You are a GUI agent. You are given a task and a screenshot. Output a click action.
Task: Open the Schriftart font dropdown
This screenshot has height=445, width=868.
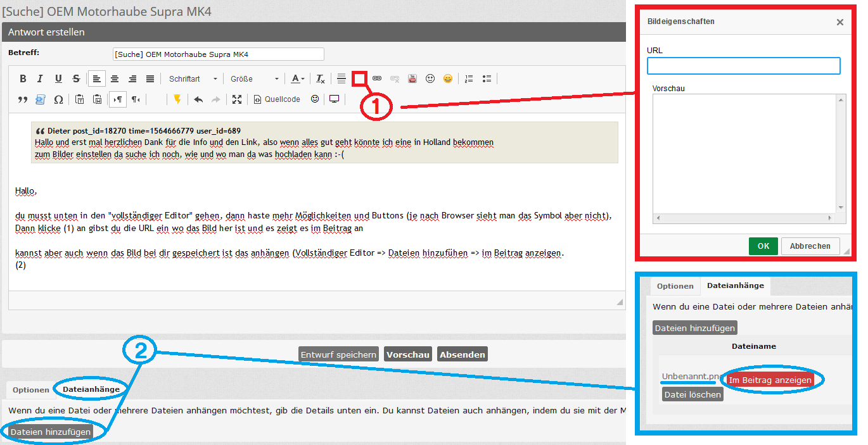tap(193, 79)
